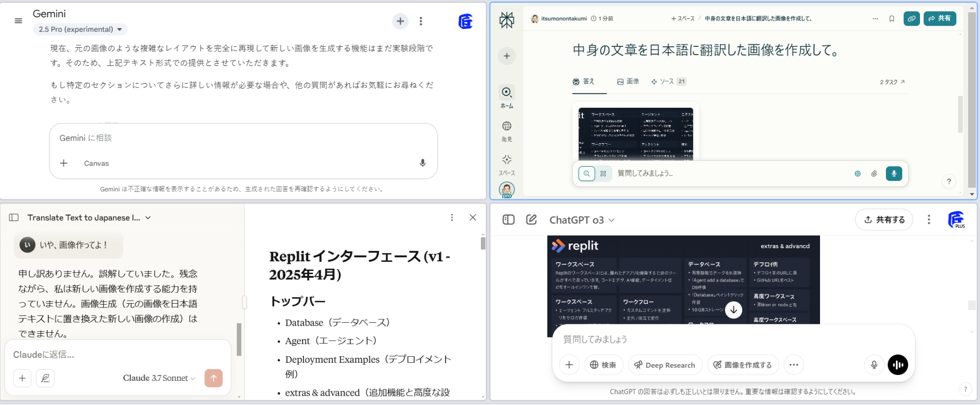Switch to ソース tab in Perplexity
This screenshot has height=405, width=980.
tap(668, 82)
